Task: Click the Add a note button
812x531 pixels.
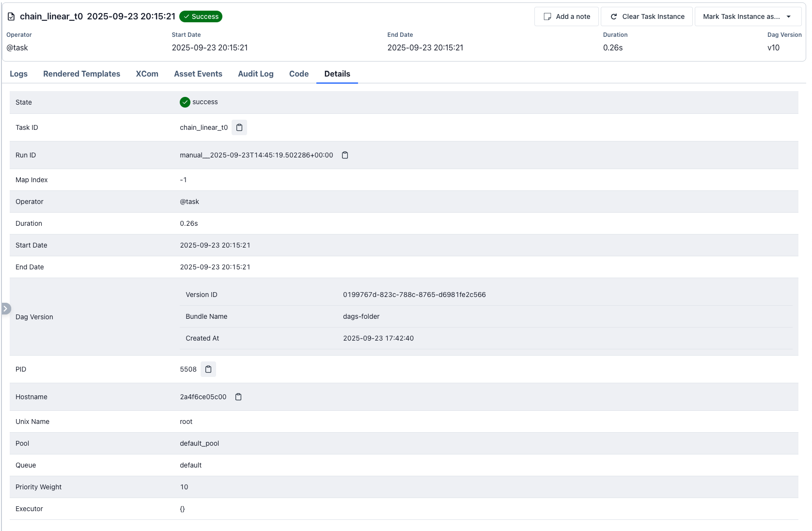Action: click(x=566, y=16)
